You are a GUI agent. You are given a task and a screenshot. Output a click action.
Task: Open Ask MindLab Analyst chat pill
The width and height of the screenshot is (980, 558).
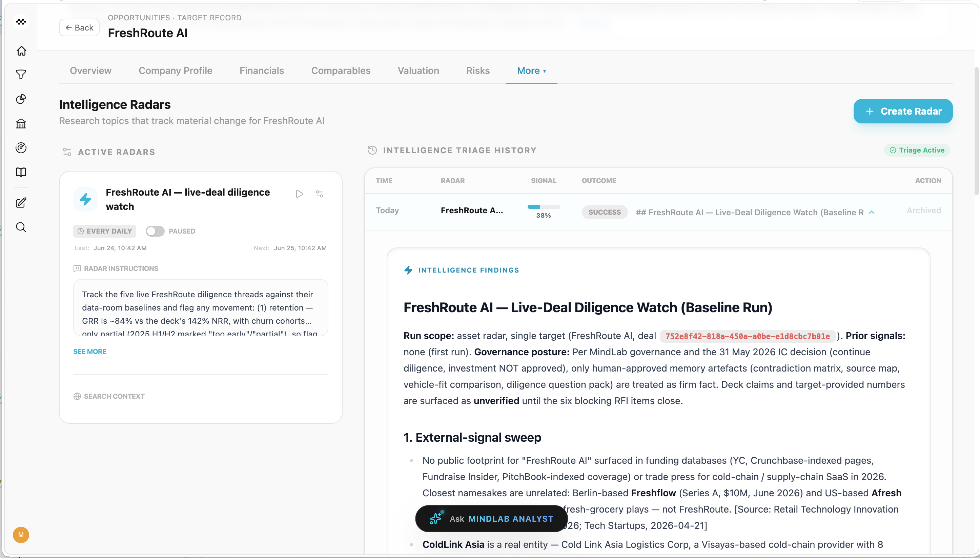pos(491,519)
